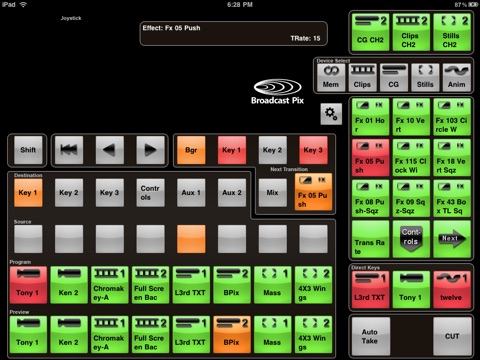Toggle the Key 1 transition button
Viewport: 480px width, 360px height.
point(232,150)
